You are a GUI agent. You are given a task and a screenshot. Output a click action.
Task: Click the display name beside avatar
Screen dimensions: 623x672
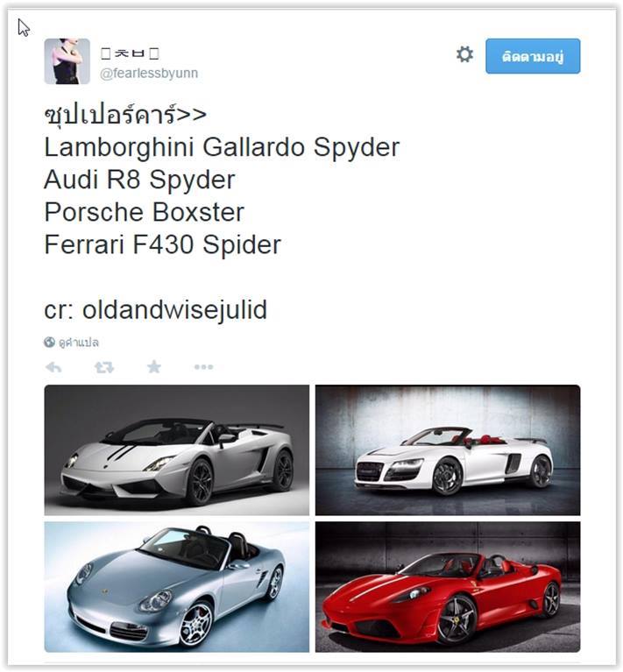(x=130, y=53)
